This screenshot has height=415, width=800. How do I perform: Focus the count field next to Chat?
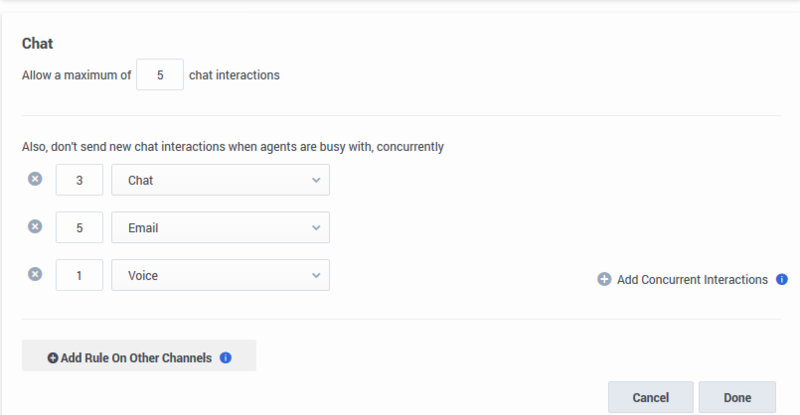tap(79, 180)
